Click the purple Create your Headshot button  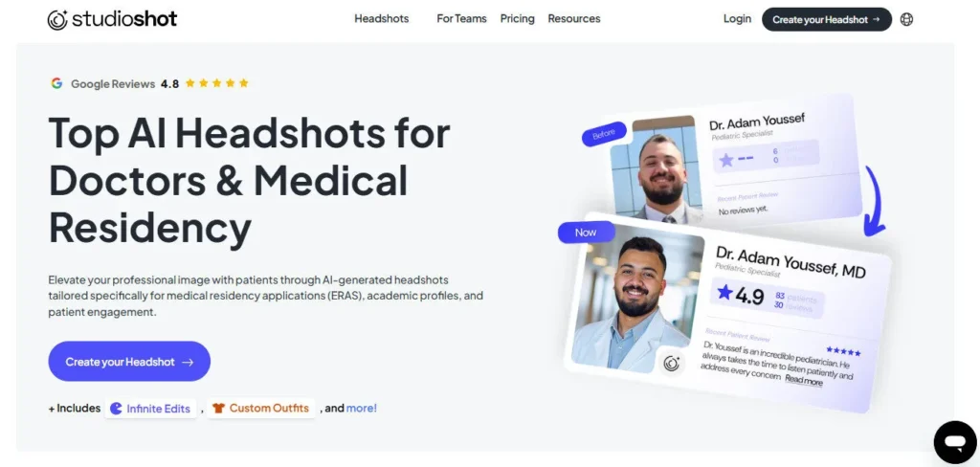tap(129, 362)
